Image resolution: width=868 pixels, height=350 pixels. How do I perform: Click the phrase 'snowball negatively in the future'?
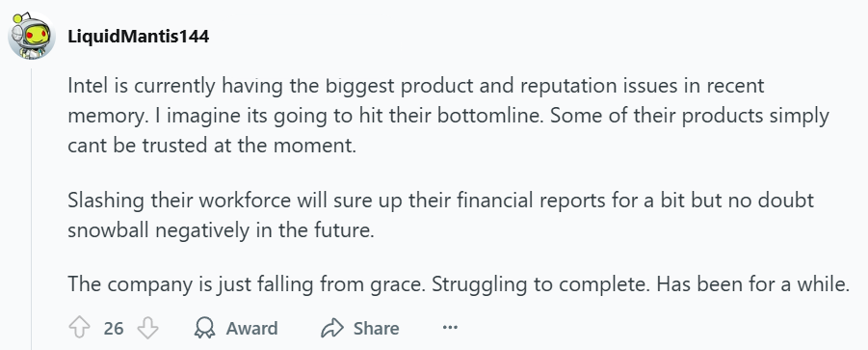tap(220, 230)
